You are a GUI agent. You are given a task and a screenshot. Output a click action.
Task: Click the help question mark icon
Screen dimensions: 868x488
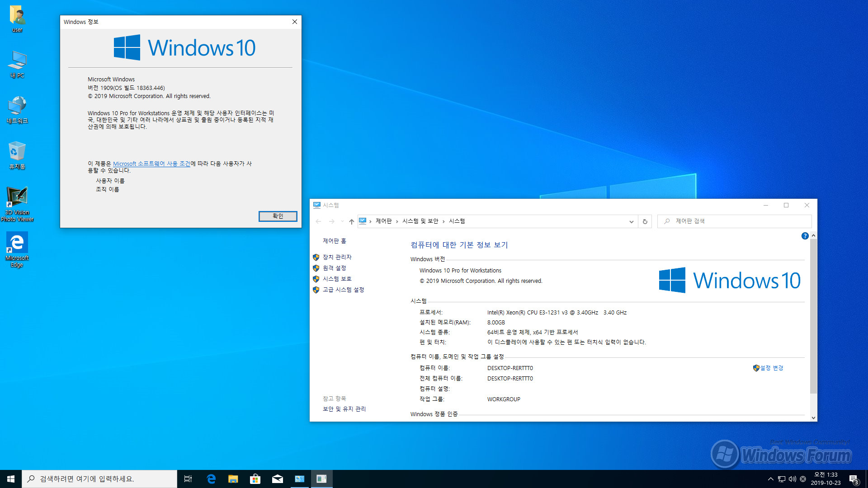(x=805, y=236)
